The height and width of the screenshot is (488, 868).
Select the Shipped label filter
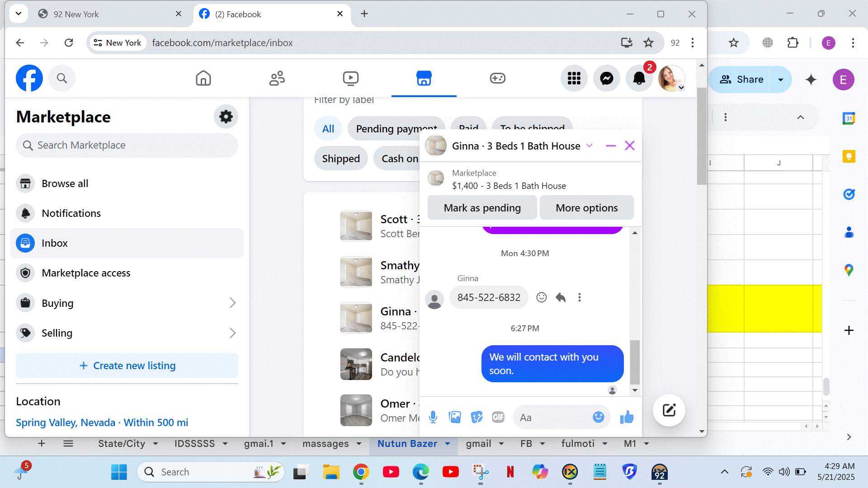click(x=341, y=159)
